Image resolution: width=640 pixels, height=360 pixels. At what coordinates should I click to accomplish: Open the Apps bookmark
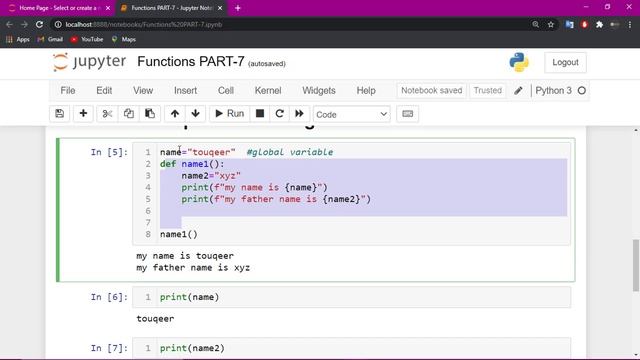tap(18, 39)
